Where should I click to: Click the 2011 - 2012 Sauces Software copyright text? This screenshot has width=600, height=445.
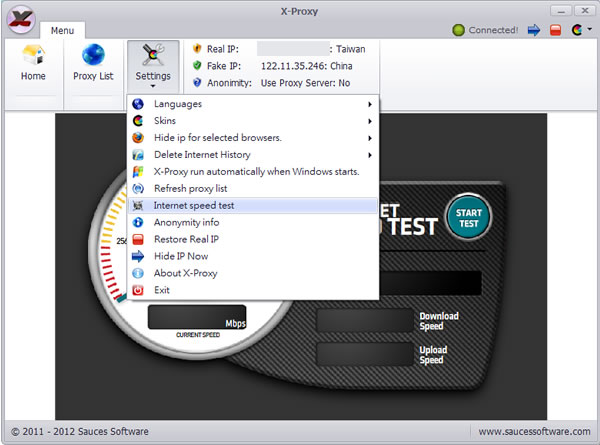point(80,431)
